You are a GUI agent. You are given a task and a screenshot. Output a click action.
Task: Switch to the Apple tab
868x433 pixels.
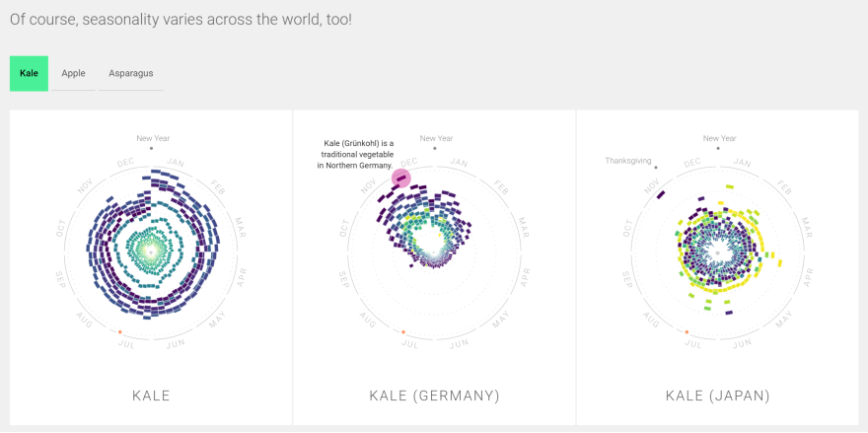click(73, 73)
